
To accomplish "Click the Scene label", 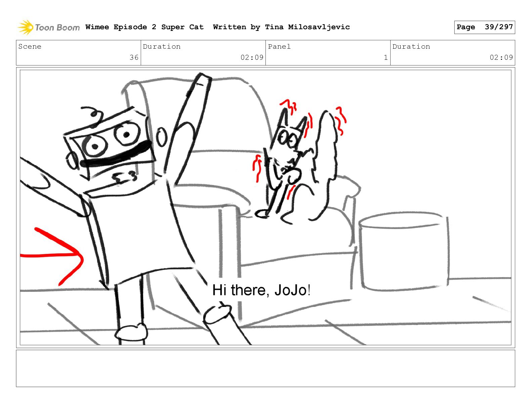I will (x=30, y=47).
